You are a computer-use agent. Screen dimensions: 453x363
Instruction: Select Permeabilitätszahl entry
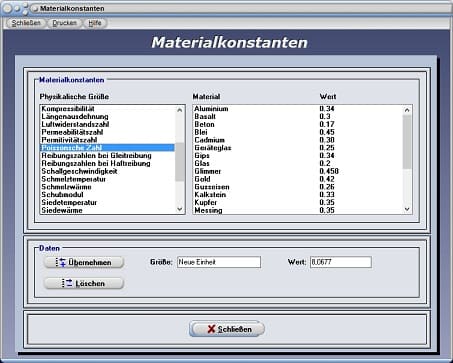click(x=107, y=132)
